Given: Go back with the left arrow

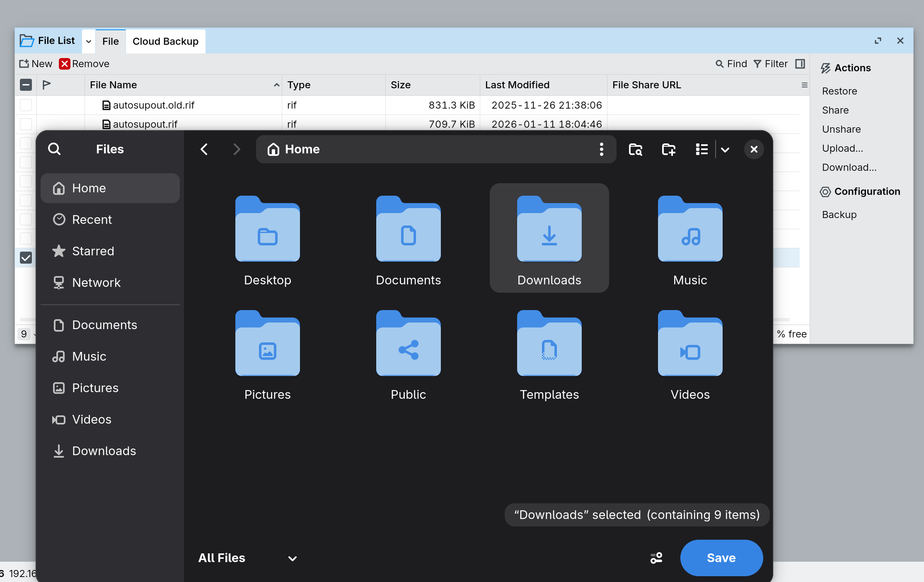Looking at the screenshot, I should [204, 149].
